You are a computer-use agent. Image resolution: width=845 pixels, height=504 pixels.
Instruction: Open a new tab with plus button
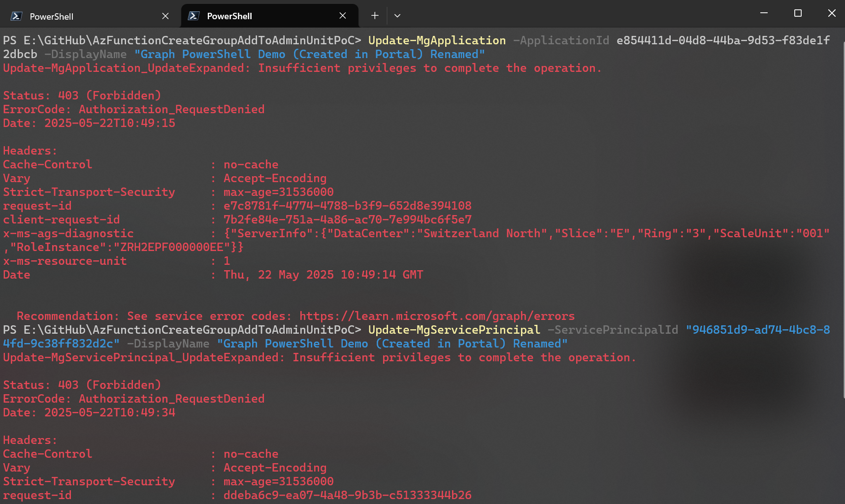point(375,16)
